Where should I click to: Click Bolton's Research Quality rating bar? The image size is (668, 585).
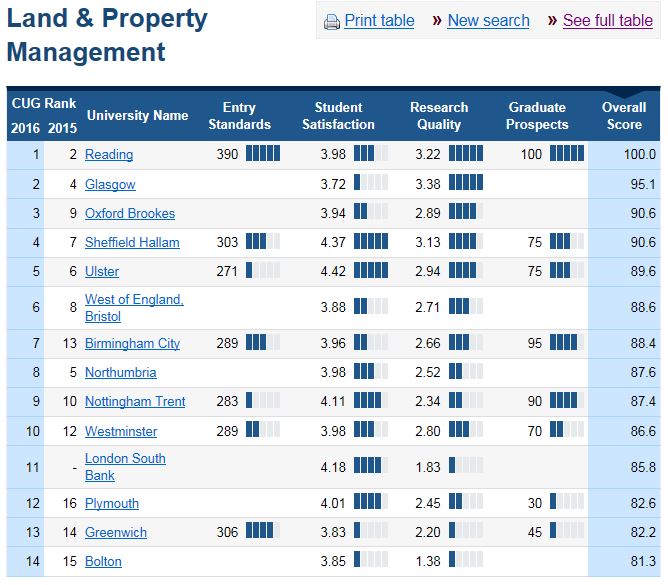click(466, 559)
